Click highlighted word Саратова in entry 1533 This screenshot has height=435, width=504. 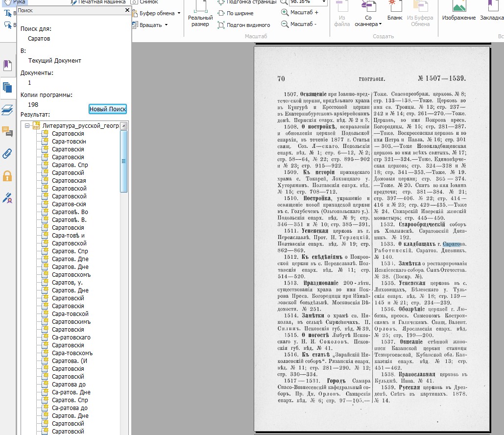tap(454, 244)
